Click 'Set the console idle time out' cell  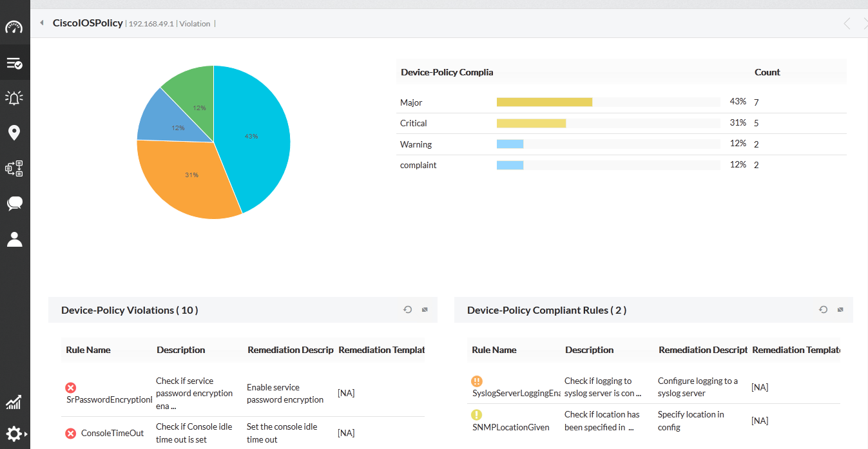[x=282, y=434]
